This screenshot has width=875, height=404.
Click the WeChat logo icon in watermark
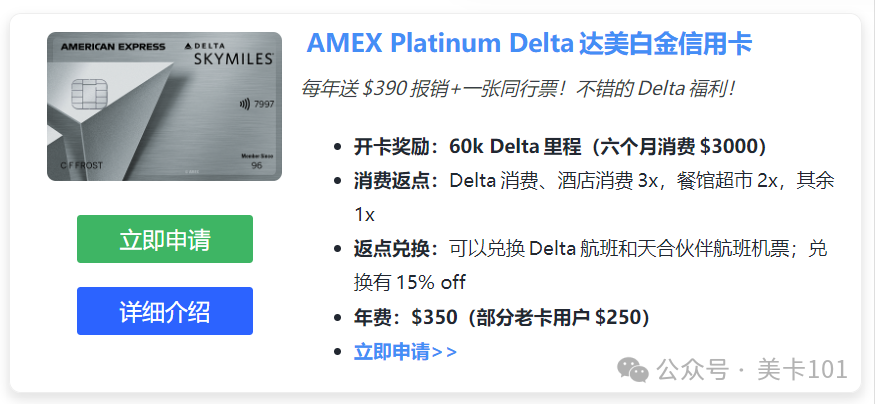632,370
